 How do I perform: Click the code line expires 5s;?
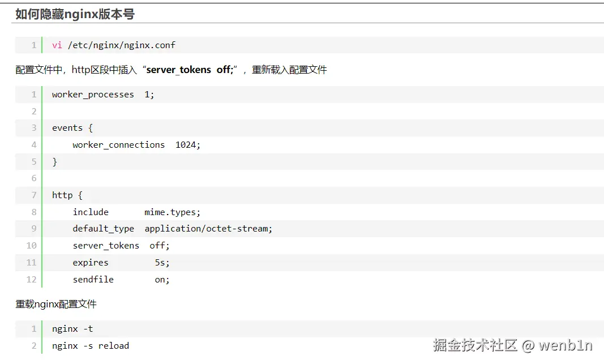[121, 263]
